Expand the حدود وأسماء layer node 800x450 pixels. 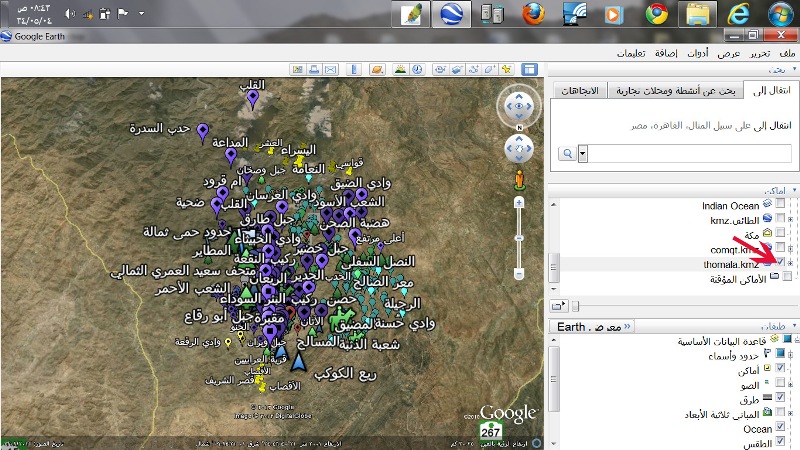click(791, 354)
